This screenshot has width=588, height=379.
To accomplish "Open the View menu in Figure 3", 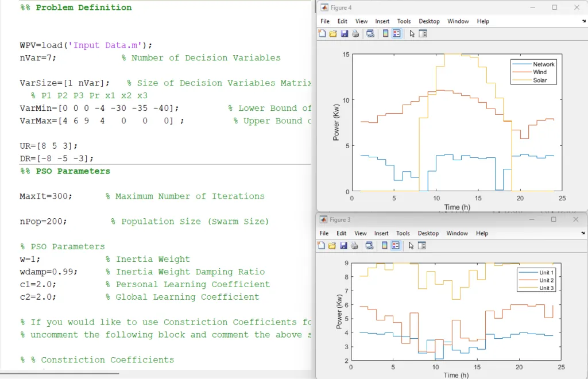I will tap(361, 233).
